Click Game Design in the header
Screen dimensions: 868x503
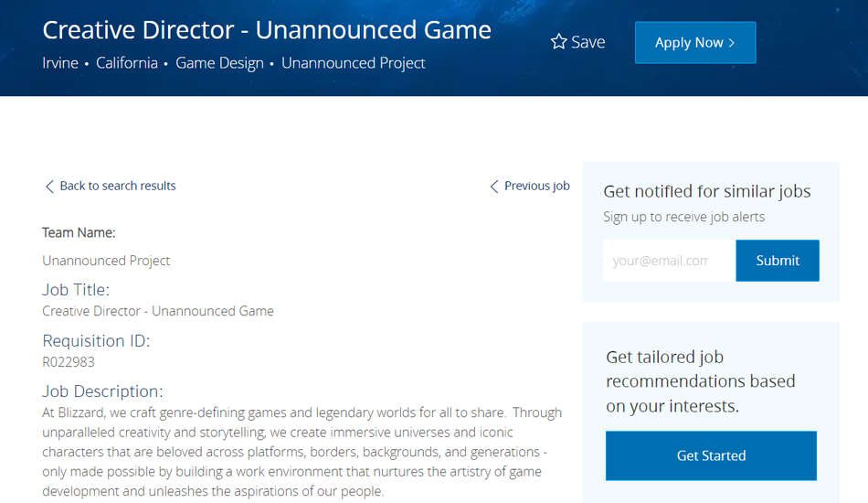coord(220,64)
